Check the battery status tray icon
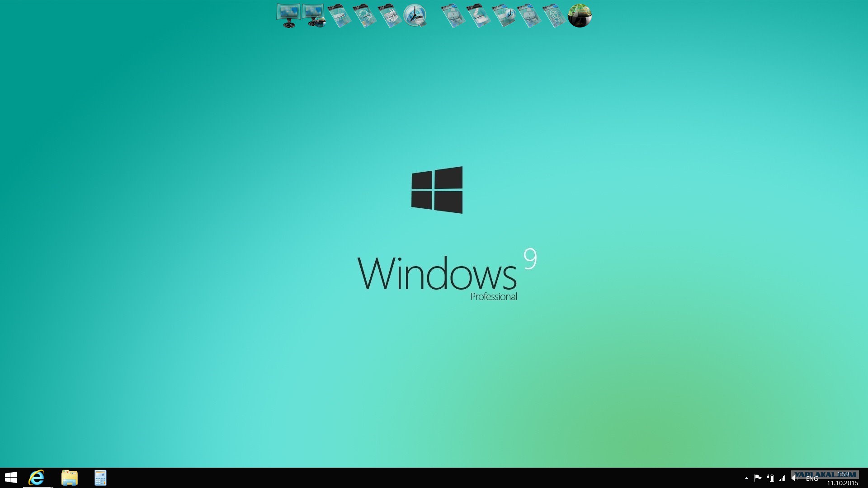868x488 pixels. click(x=771, y=478)
